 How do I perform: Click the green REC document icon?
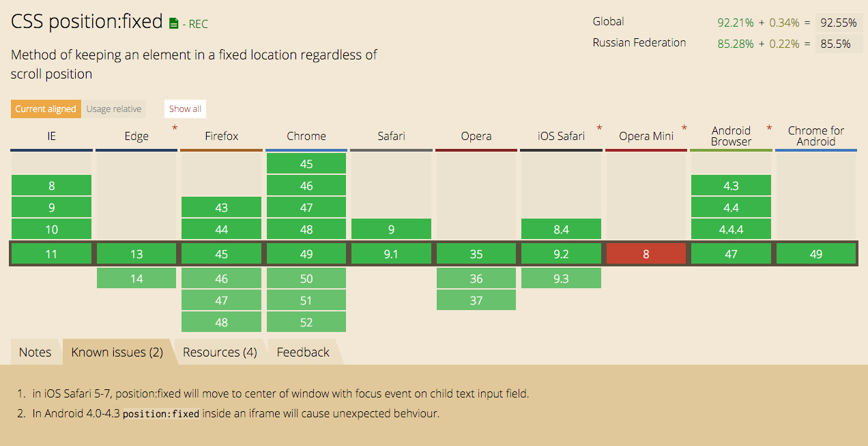coord(174,23)
